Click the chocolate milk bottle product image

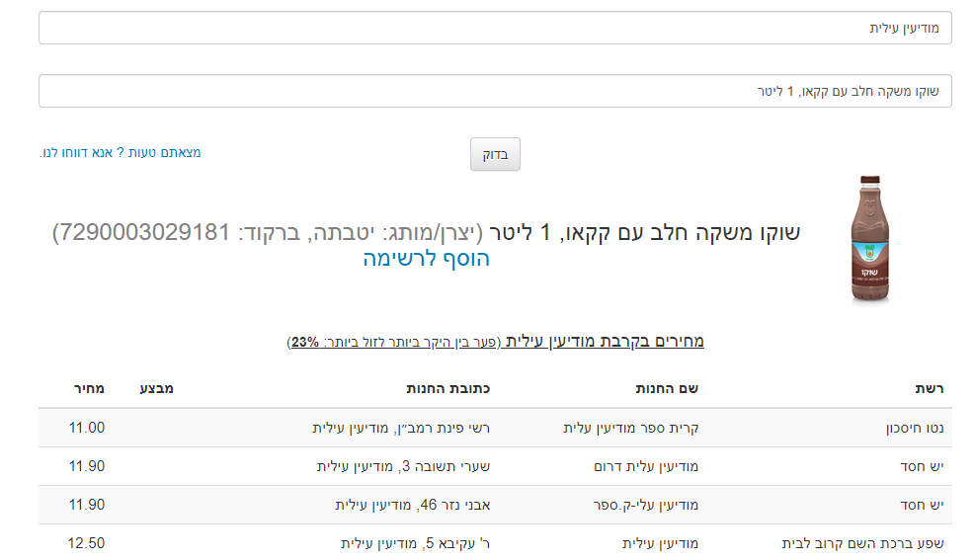coord(869,239)
